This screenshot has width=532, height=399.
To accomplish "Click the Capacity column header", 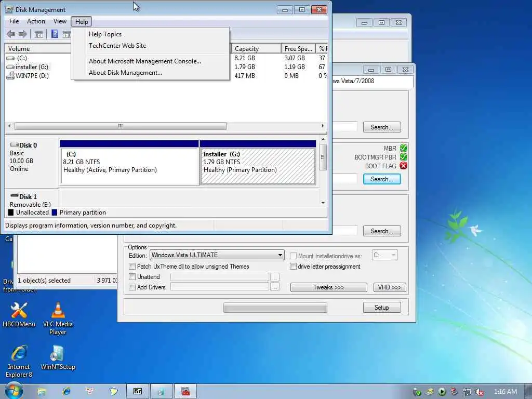I will tap(256, 49).
